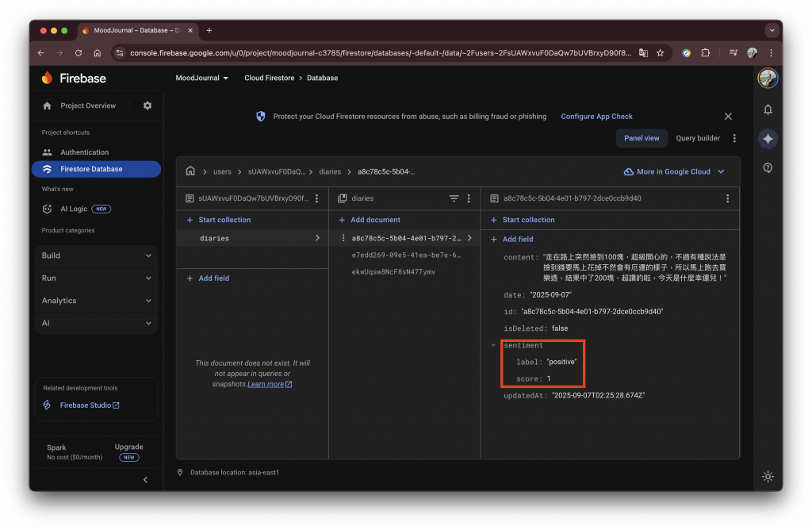Expand the AI category
Image resolution: width=812 pixels, height=530 pixels.
point(96,323)
